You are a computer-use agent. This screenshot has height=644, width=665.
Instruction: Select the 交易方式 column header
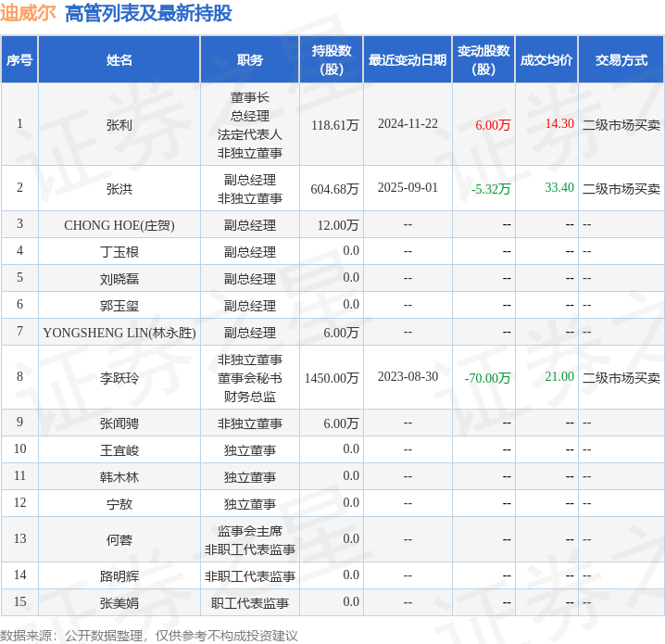[x=621, y=60]
